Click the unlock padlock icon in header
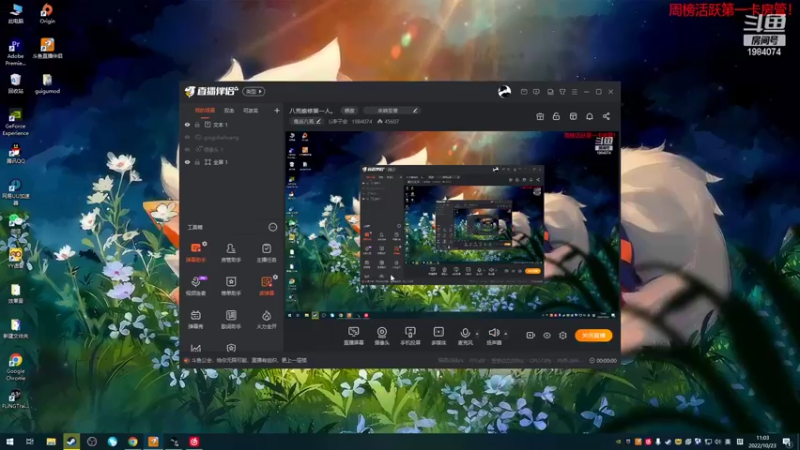 click(x=556, y=116)
